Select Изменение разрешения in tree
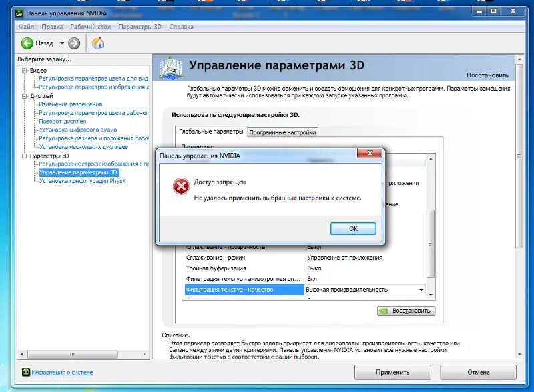This screenshot has width=534, height=392. pos(71,104)
